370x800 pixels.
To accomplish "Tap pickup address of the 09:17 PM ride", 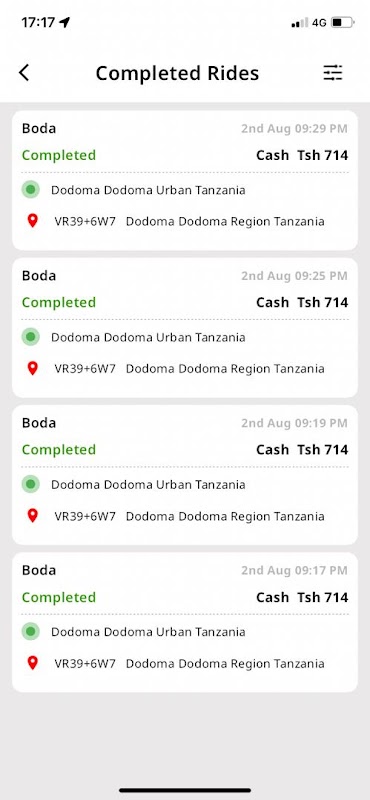I will click(x=148, y=632).
